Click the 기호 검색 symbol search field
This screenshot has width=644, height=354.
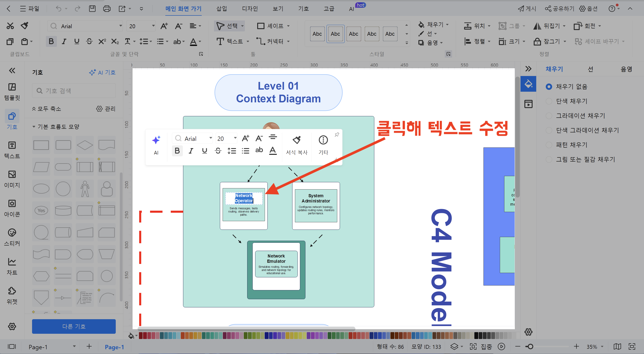click(x=74, y=91)
